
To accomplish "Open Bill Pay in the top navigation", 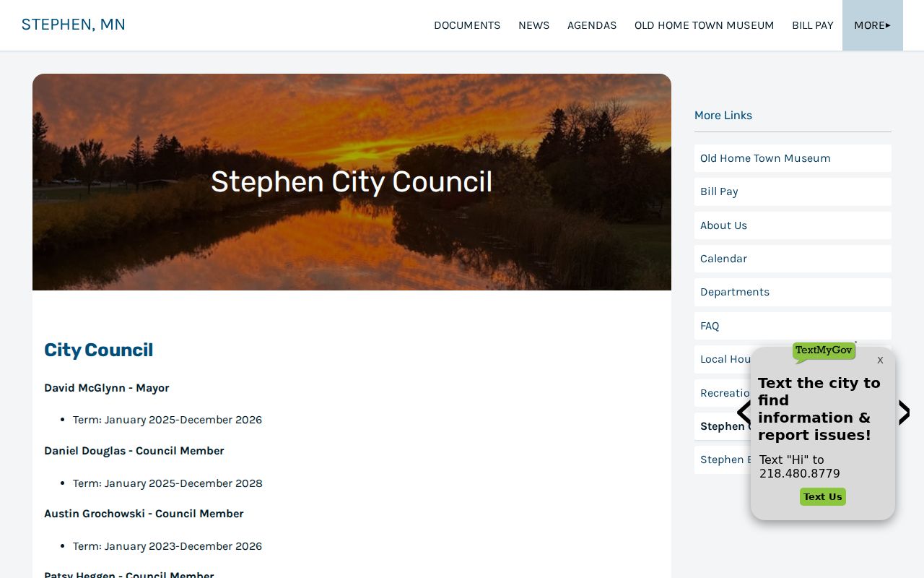I will pos(813,25).
